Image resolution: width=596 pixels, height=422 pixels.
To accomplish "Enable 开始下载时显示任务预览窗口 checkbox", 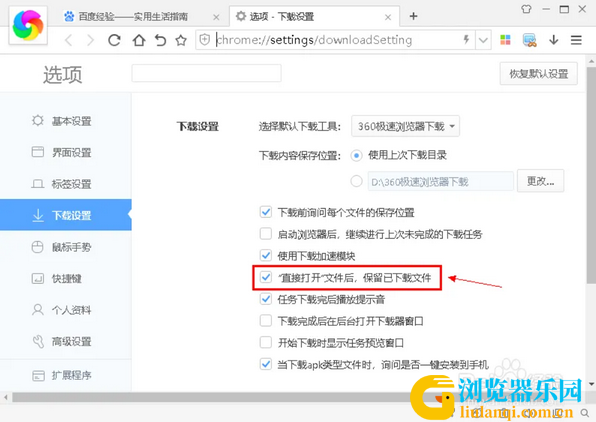I will 266,343.
